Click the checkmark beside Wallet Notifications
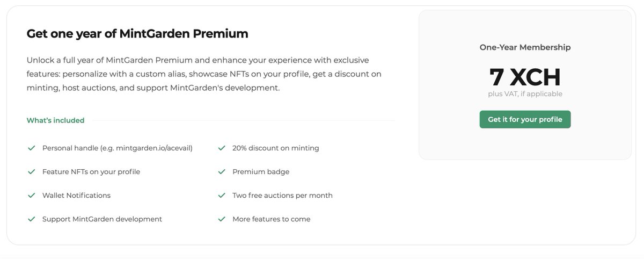Viewport: 644px width, 259px height. pos(32,195)
